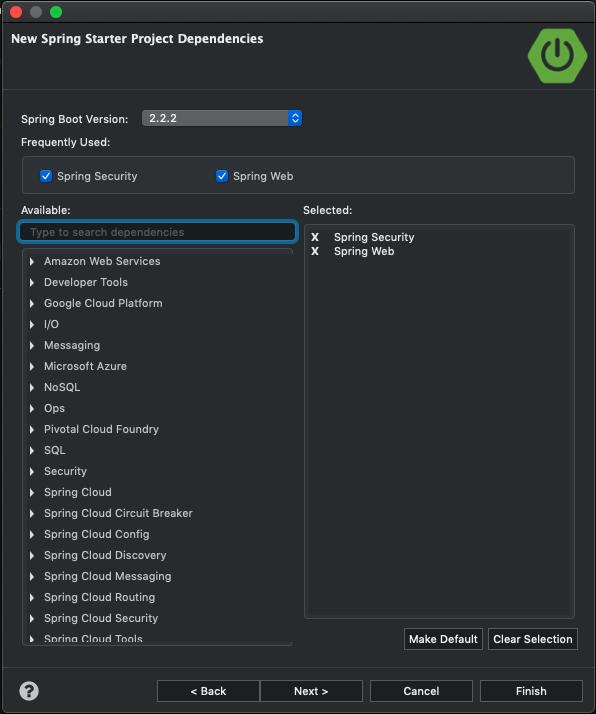Expand the Amazon Web Services category
Image resolution: width=596 pixels, height=714 pixels.
point(32,261)
